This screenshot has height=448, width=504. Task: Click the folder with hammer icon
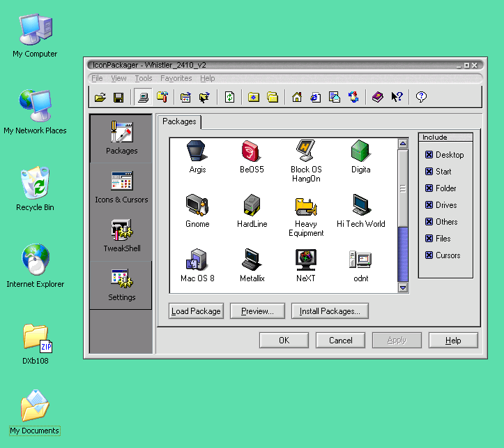click(x=162, y=96)
